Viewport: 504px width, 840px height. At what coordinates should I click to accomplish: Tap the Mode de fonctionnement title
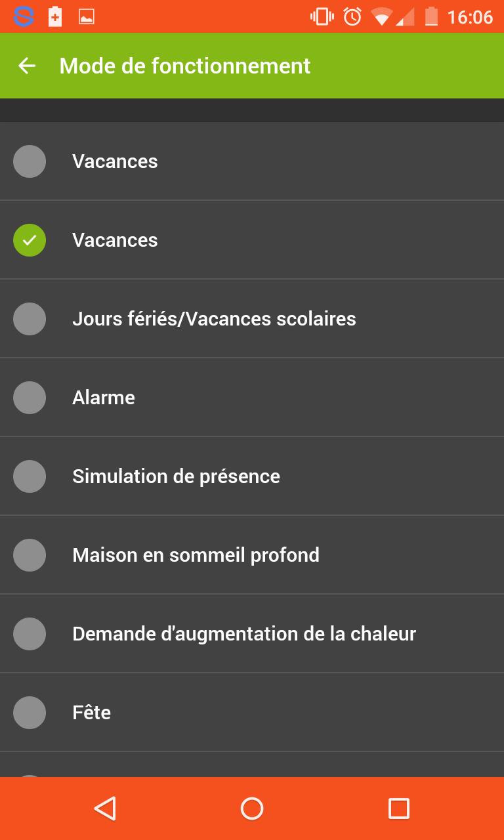coord(185,66)
